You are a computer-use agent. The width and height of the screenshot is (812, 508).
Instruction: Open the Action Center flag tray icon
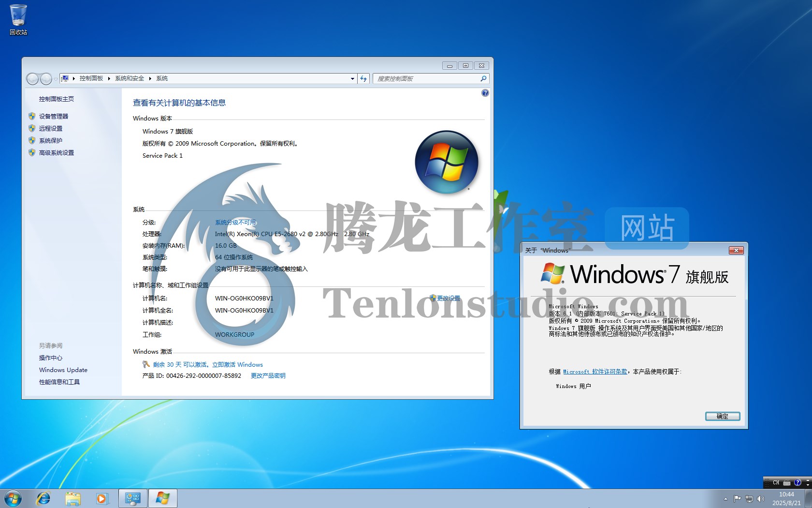[737, 499]
